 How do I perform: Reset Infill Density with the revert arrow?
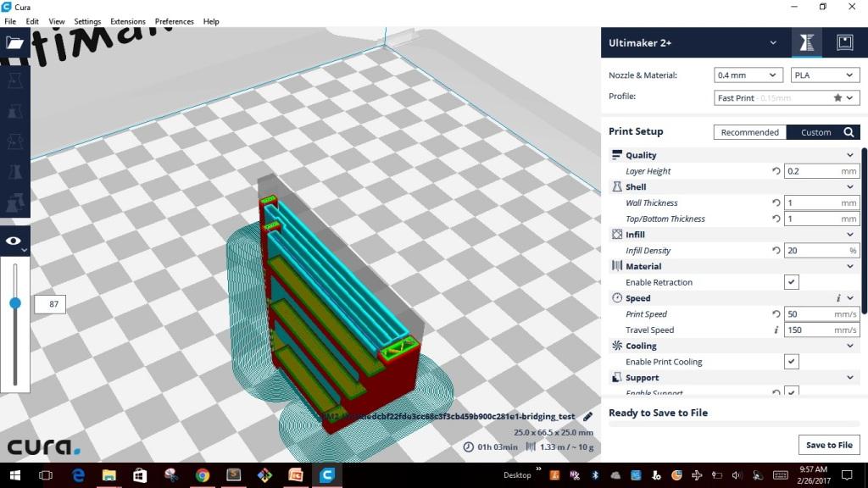tap(776, 251)
